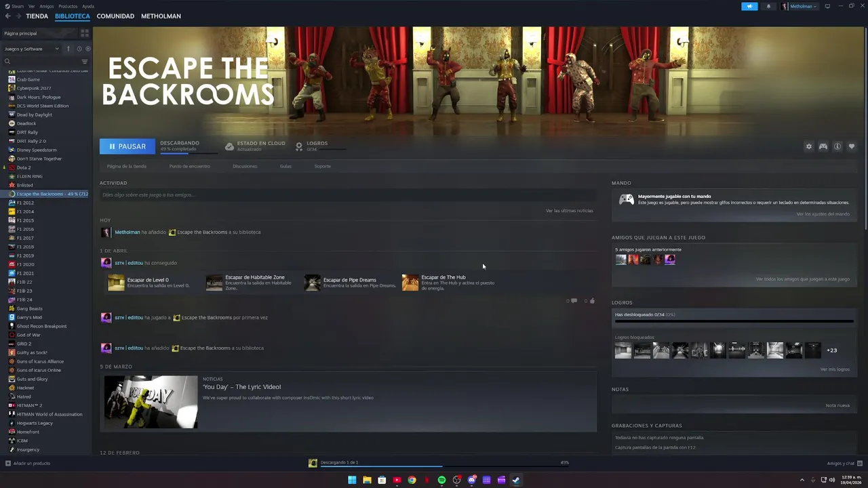
Task: Open the METHOLMAN profile tab
Action: coord(161,16)
